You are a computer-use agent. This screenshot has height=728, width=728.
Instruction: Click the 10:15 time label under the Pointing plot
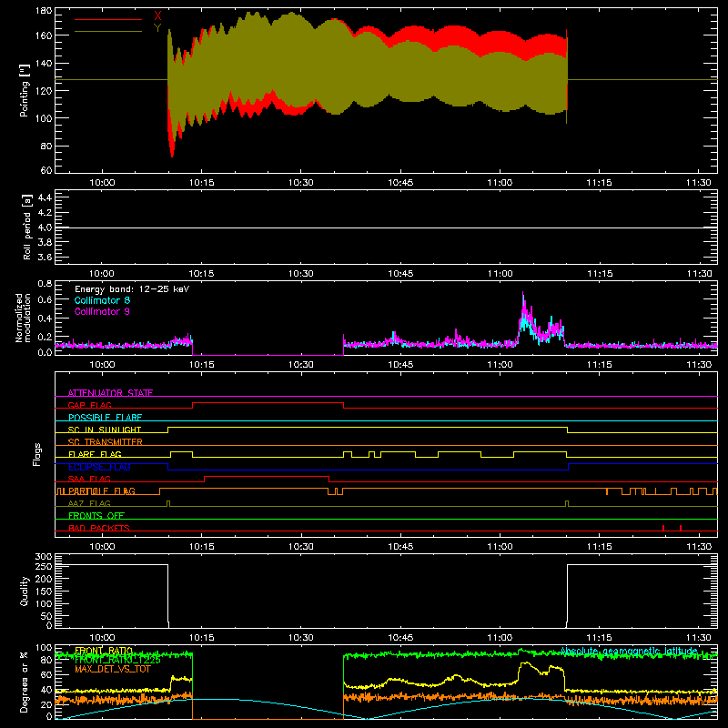click(x=201, y=183)
